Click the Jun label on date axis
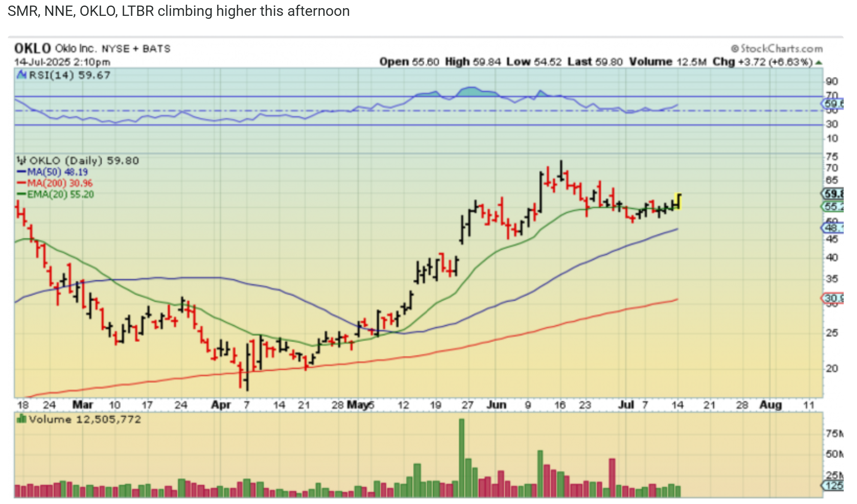This screenshot has width=857, height=504. pos(496,405)
